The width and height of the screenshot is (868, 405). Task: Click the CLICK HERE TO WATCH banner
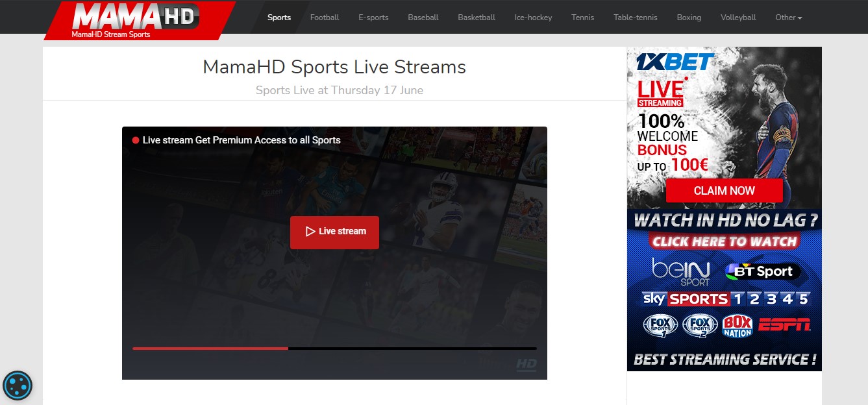(x=725, y=241)
